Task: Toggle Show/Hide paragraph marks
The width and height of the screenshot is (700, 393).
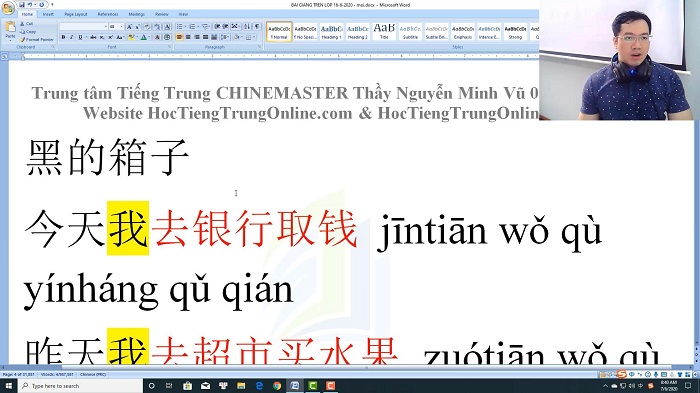Action: click(x=257, y=26)
